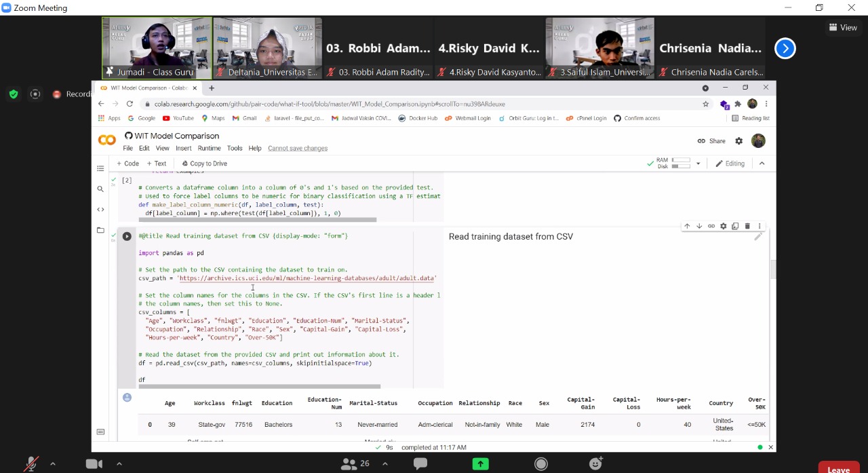868x473 pixels.
Task: Select Jumadi - Class Guru video thumbnail
Action: click(x=157, y=48)
